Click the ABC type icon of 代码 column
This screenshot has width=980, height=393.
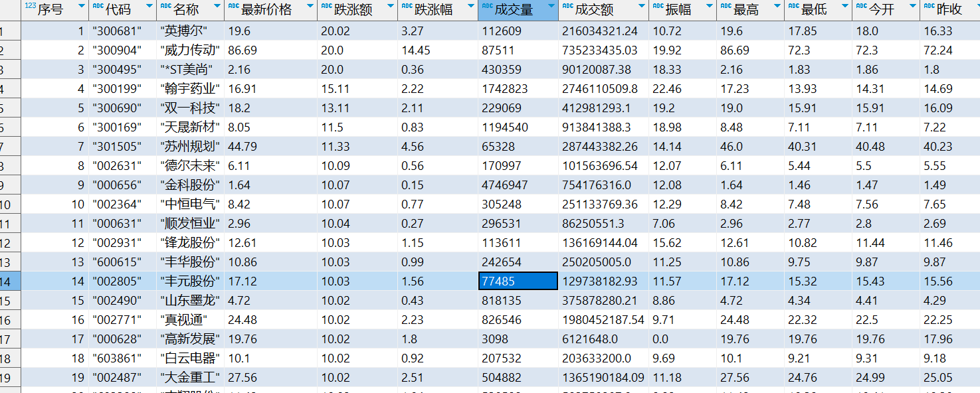[98, 6]
